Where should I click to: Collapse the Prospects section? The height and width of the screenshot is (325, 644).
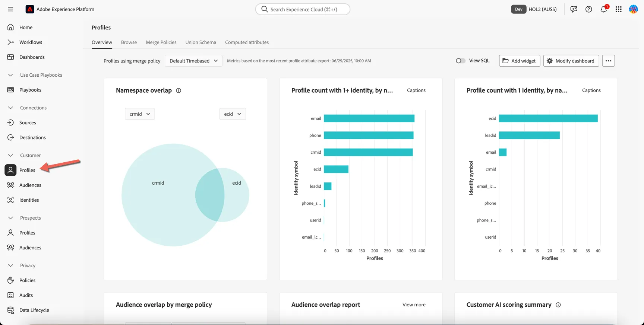coord(10,218)
